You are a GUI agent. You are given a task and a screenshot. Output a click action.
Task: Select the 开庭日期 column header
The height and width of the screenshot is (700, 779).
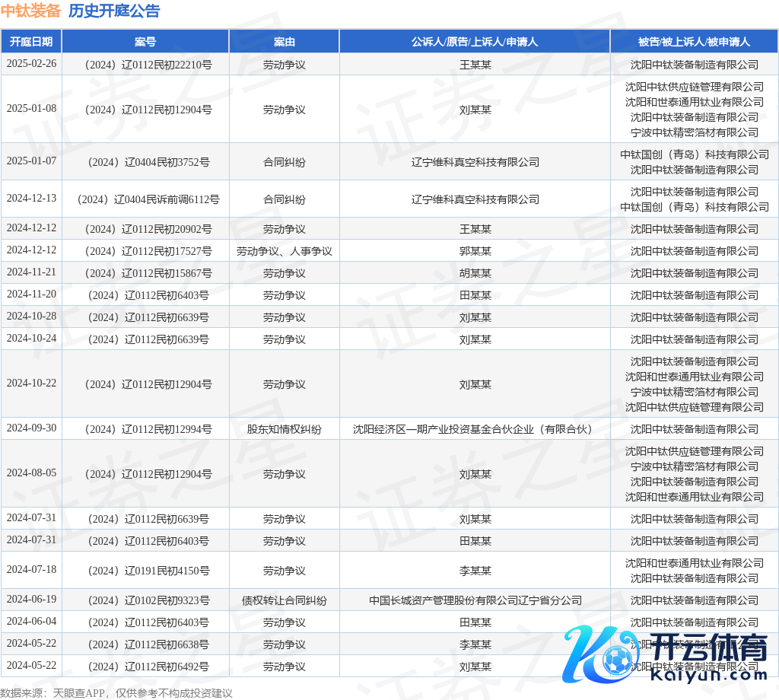pos(31,42)
